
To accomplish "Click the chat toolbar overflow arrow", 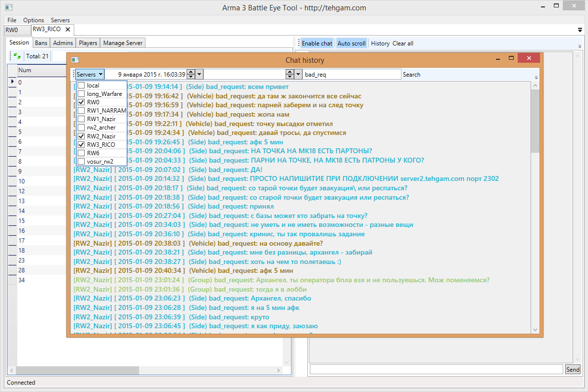I will (x=580, y=46).
